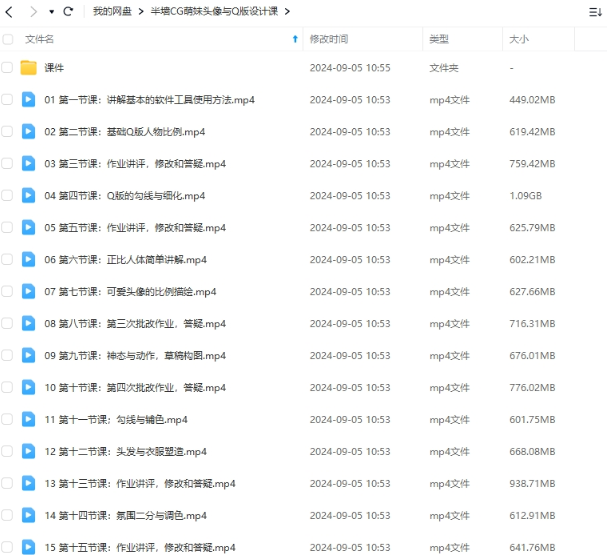Image resolution: width=608 pixels, height=555 pixels.
Task: Check the box for lesson 05 video
Action: (7, 228)
